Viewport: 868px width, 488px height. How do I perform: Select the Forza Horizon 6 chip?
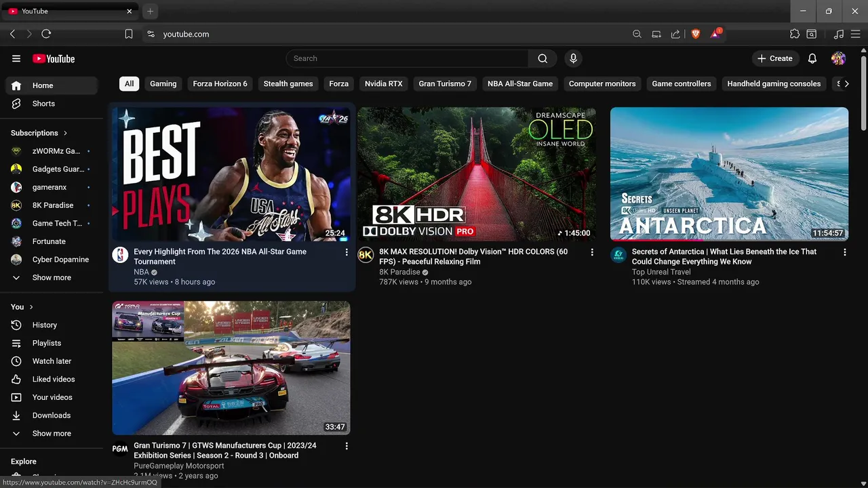tap(220, 84)
